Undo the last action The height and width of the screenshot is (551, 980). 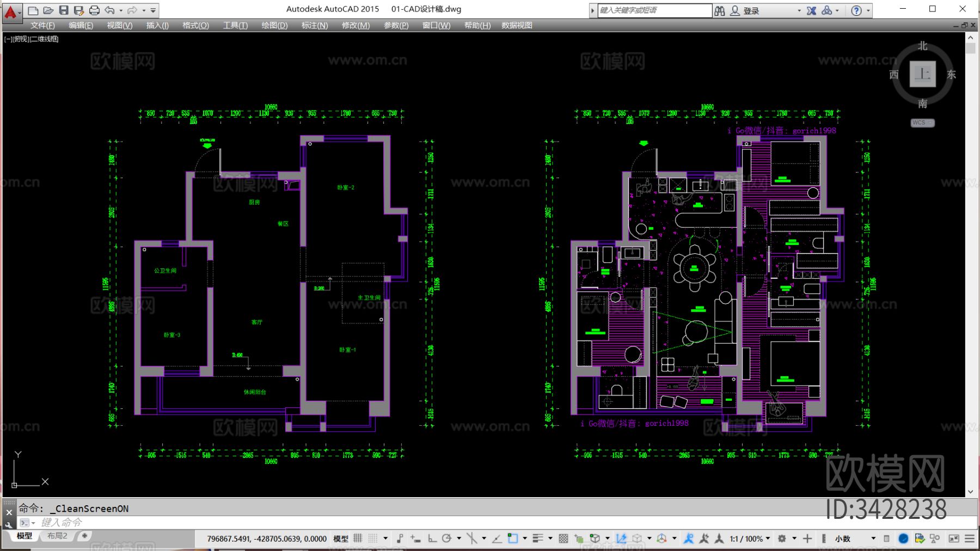coord(109,10)
